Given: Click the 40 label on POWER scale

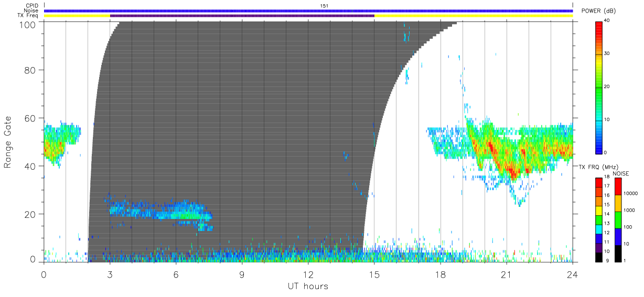Looking at the screenshot, I should (x=607, y=20).
